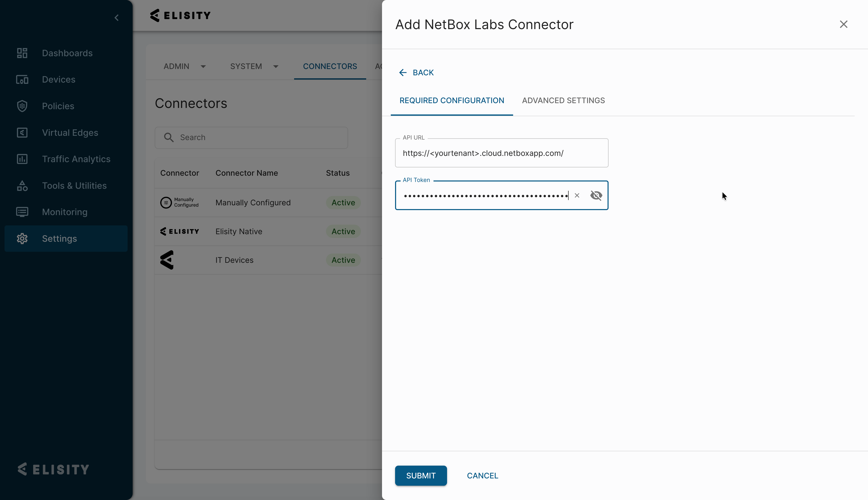The height and width of the screenshot is (500, 868).
Task: Click the Manually Configured connector icon
Action: (x=179, y=203)
